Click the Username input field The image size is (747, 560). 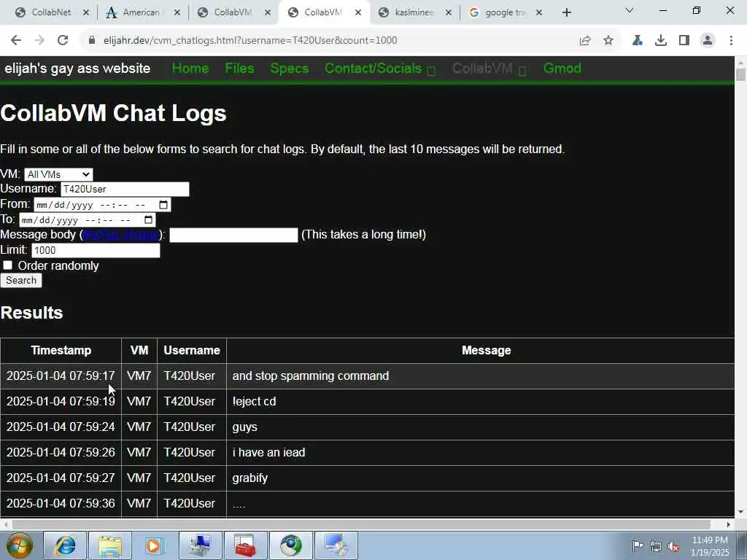(125, 189)
